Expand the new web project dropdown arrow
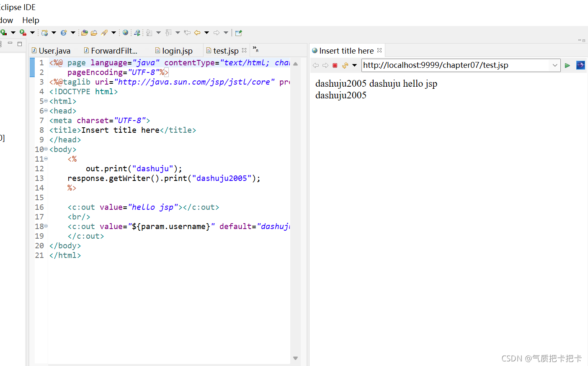The height and width of the screenshot is (366, 588). 54,33
